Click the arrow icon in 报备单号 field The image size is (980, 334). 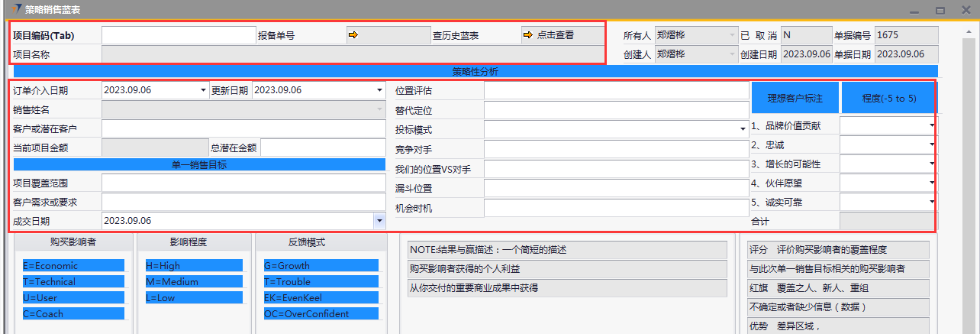(x=353, y=35)
